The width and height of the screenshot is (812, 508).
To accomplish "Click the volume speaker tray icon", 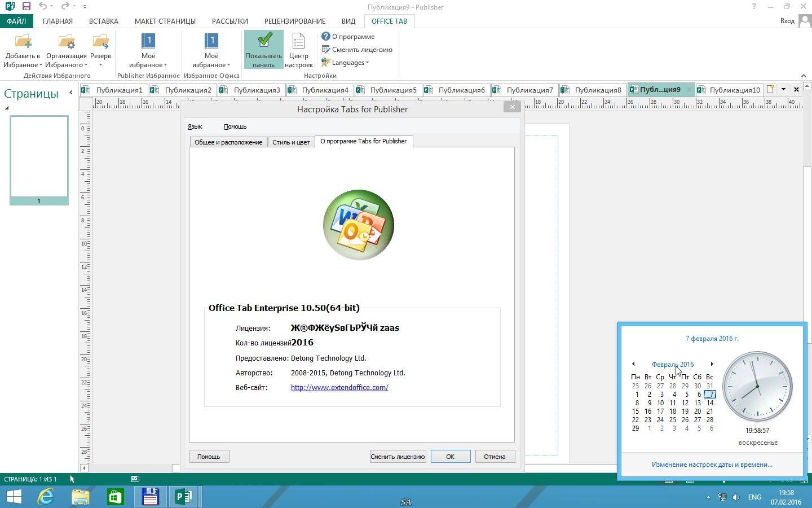I will 736,497.
